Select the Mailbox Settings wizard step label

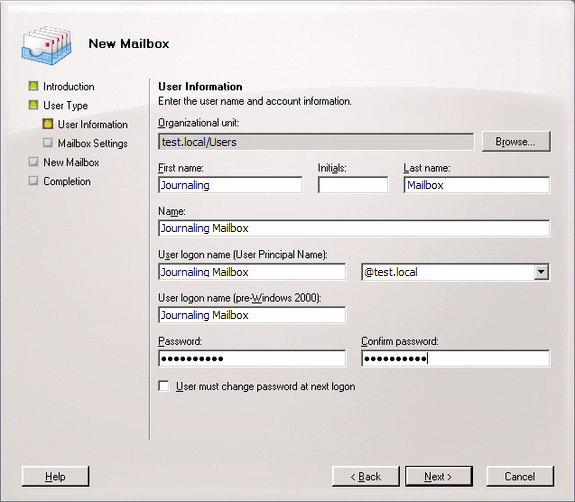[x=93, y=143]
